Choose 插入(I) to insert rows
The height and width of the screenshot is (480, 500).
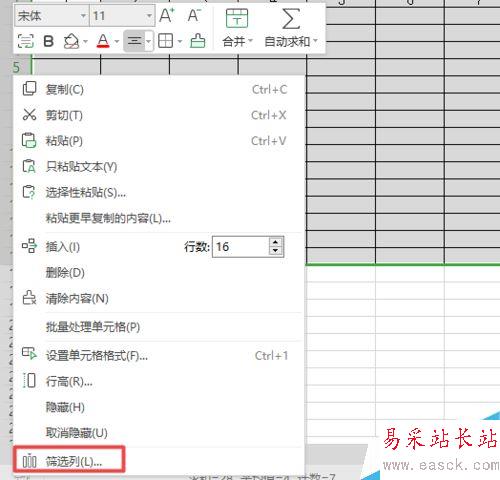click(x=63, y=247)
